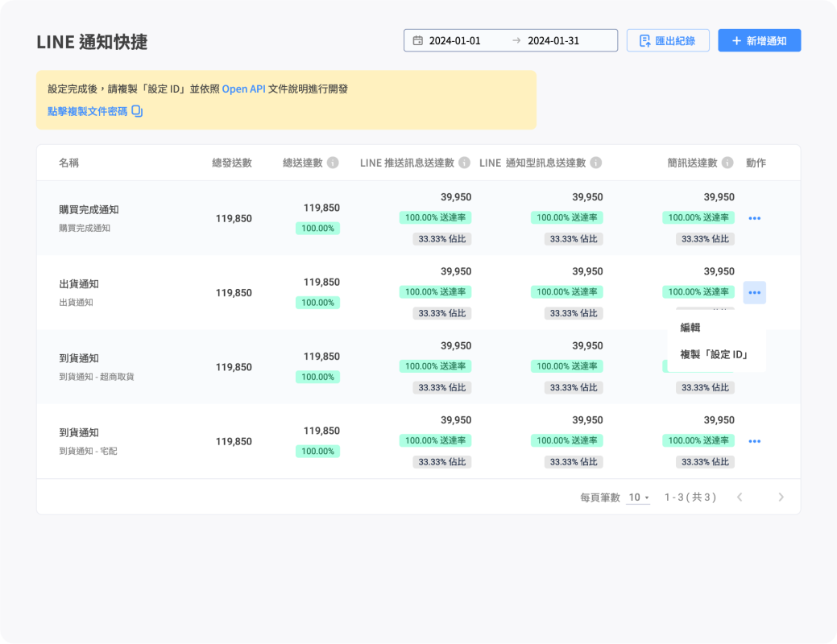Click total sent 119,850 in 購買完成通知 row
The image size is (837, 644).
pyautogui.click(x=234, y=218)
